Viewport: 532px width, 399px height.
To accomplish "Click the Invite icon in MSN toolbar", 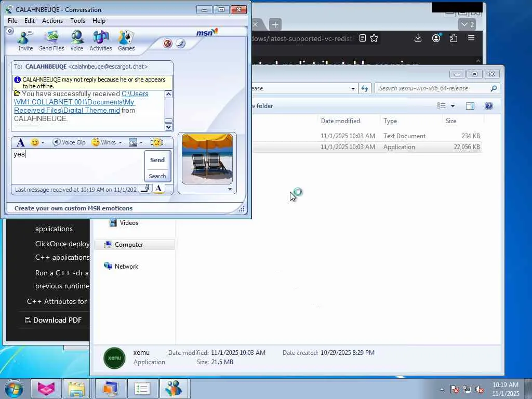I will tap(25, 41).
